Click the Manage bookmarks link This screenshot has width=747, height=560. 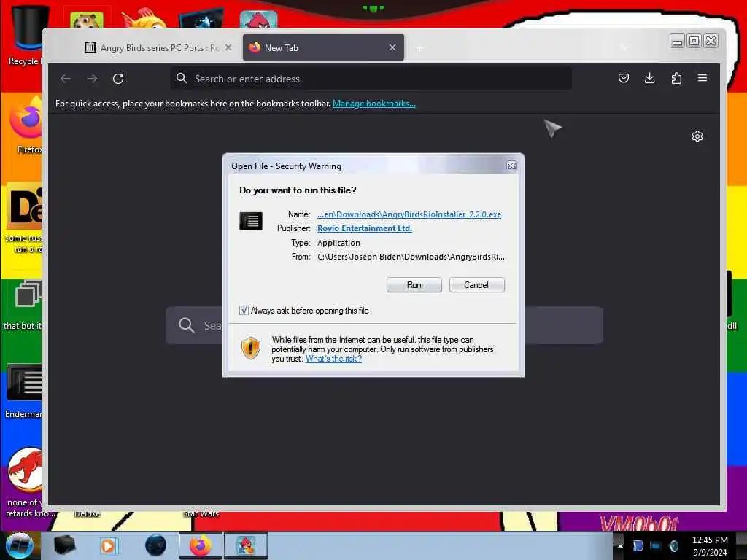click(x=374, y=104)
